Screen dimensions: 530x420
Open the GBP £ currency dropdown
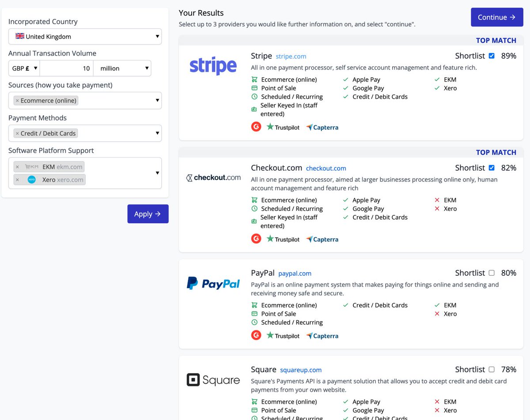(x=24, y=68)
